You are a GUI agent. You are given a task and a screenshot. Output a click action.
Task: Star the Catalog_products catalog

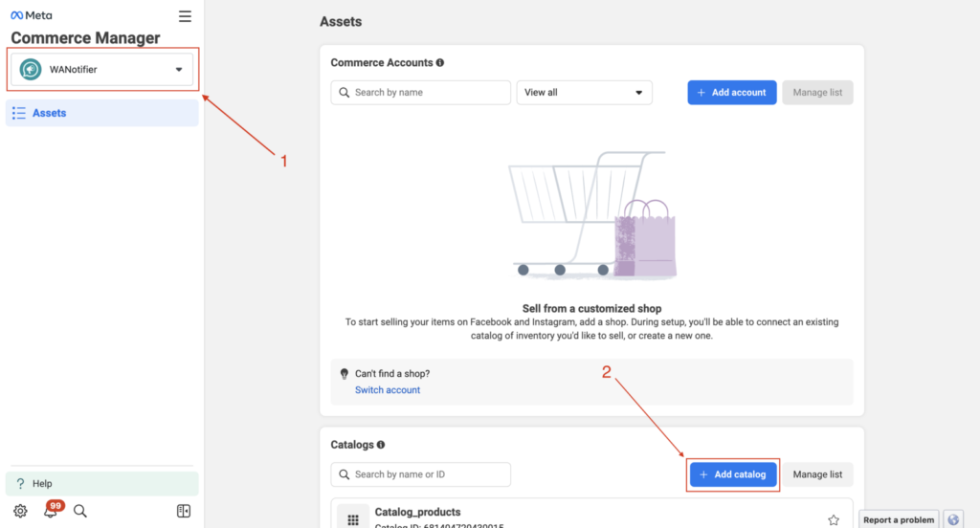click(x=834, y=520)
